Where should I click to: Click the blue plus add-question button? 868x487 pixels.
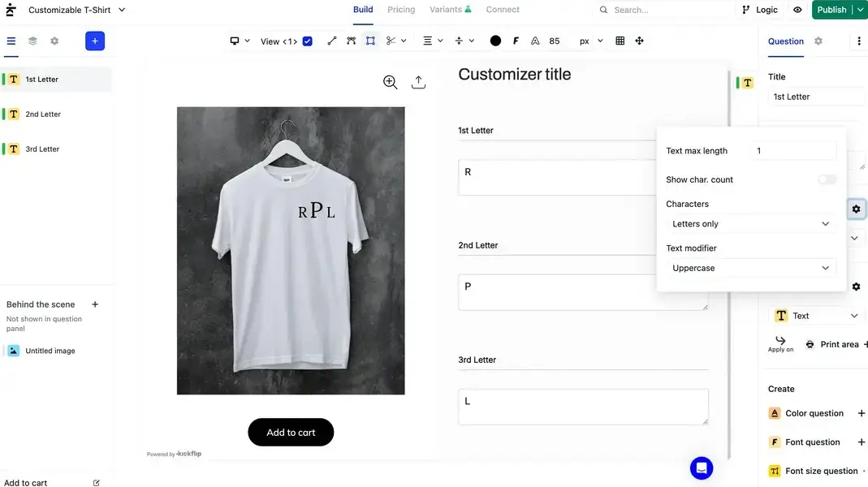click(95, 41)
